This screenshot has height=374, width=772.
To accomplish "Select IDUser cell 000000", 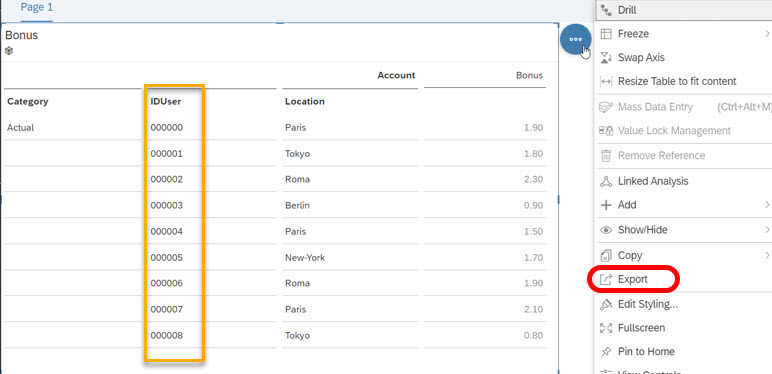I will point(167,127).
